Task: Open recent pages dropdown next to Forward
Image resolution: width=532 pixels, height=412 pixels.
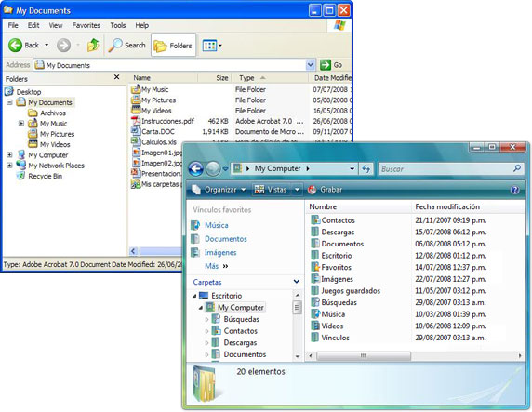Action: coord(225,169)
